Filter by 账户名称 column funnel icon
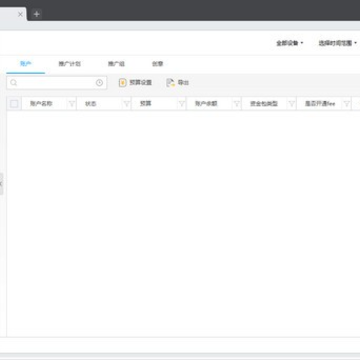 pos(72,104)
